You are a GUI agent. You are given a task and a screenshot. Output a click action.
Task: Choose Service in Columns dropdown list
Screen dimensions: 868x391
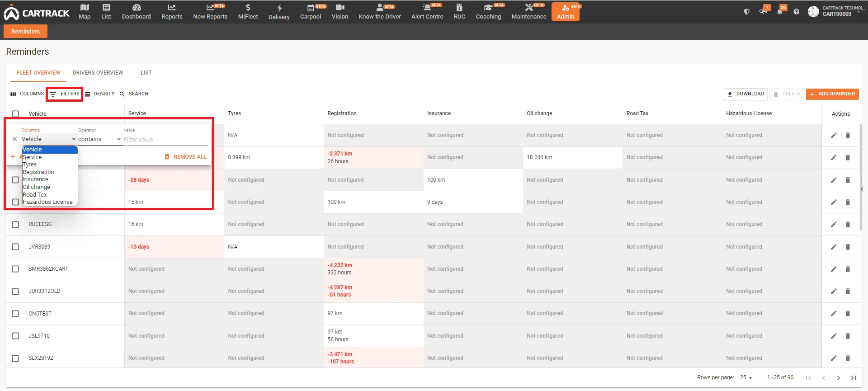[x=50, y=157]
